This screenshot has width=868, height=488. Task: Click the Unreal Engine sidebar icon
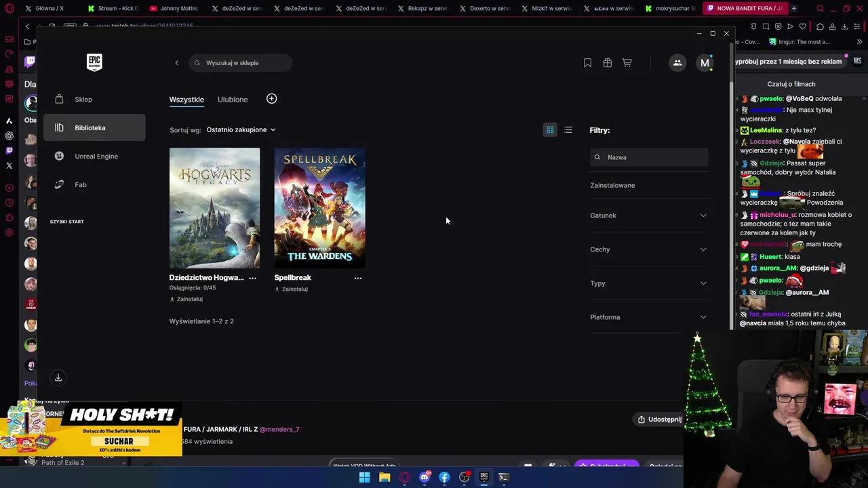pos(59,156)
